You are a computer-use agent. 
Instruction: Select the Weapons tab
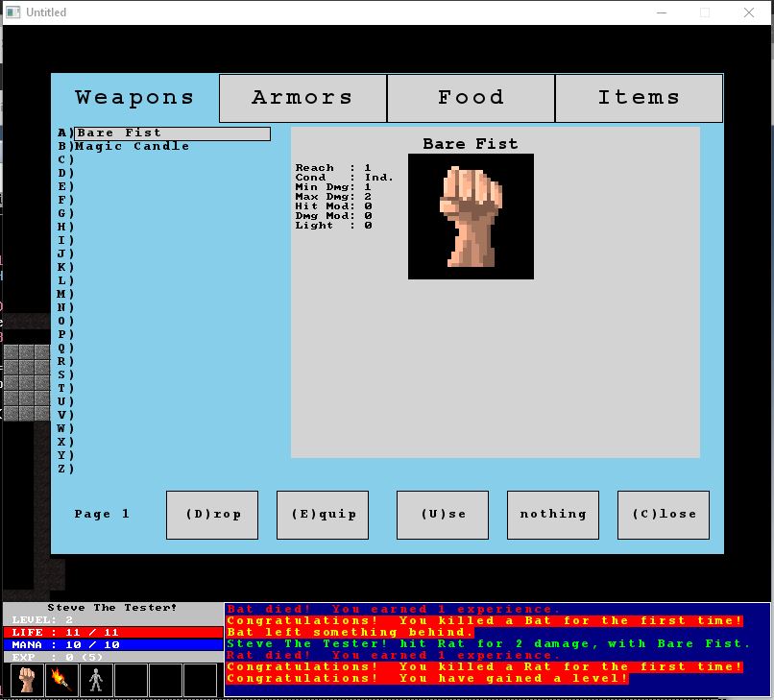(134, 98)
